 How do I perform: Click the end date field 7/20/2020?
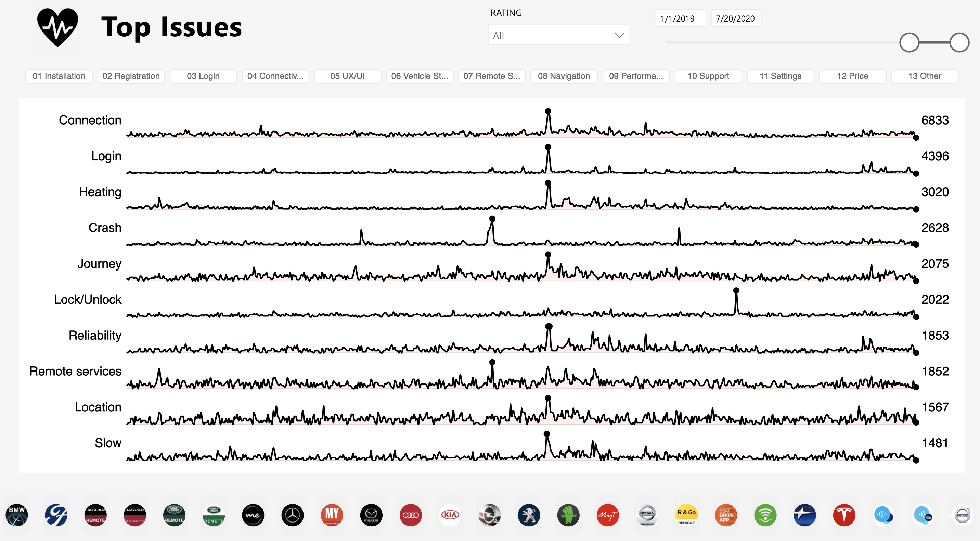(736, 18)
